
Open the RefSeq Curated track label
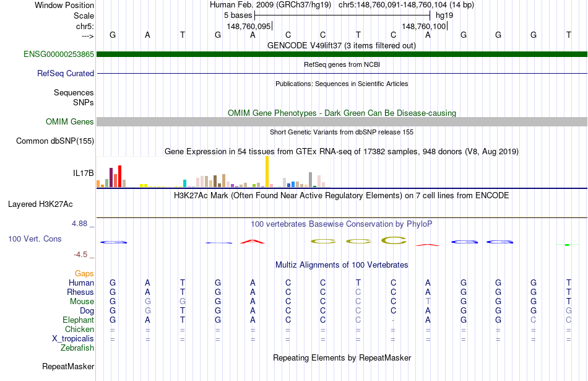coord(65,73)
